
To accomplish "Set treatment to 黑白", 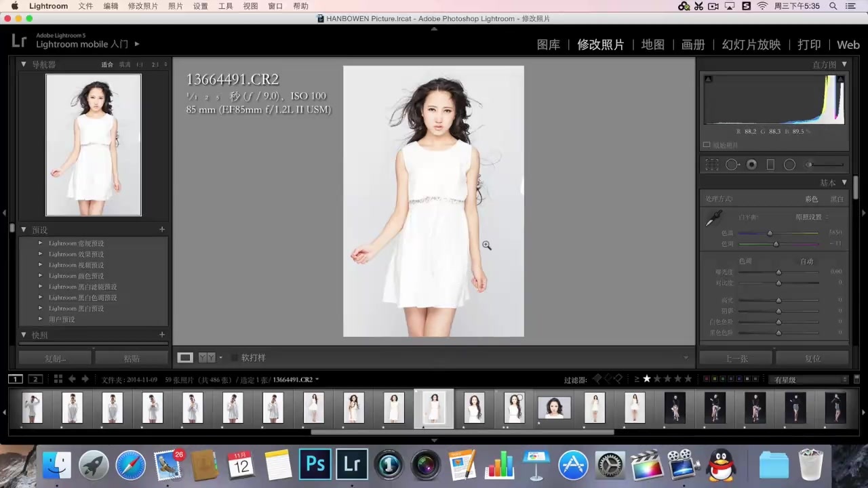I will pos(837,199).
